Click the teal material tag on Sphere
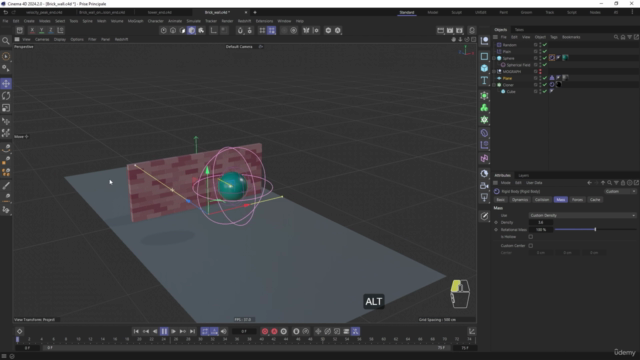 point(565,58)
